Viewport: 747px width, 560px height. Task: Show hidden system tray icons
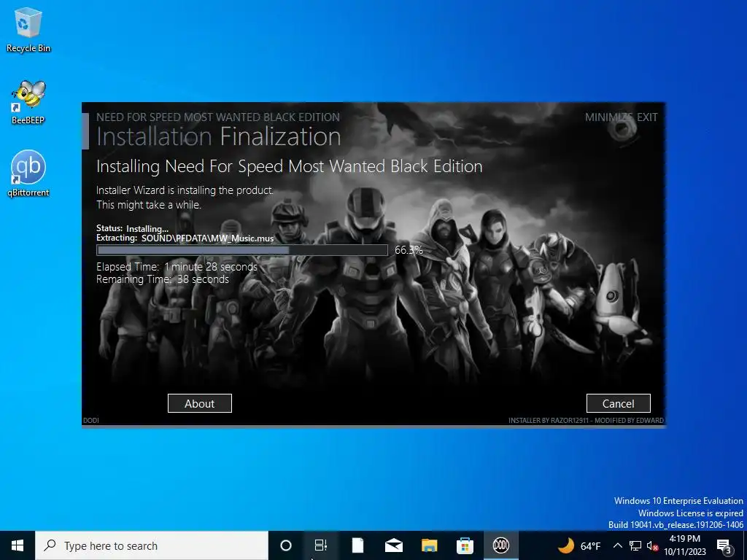click(x=617, y=545)
